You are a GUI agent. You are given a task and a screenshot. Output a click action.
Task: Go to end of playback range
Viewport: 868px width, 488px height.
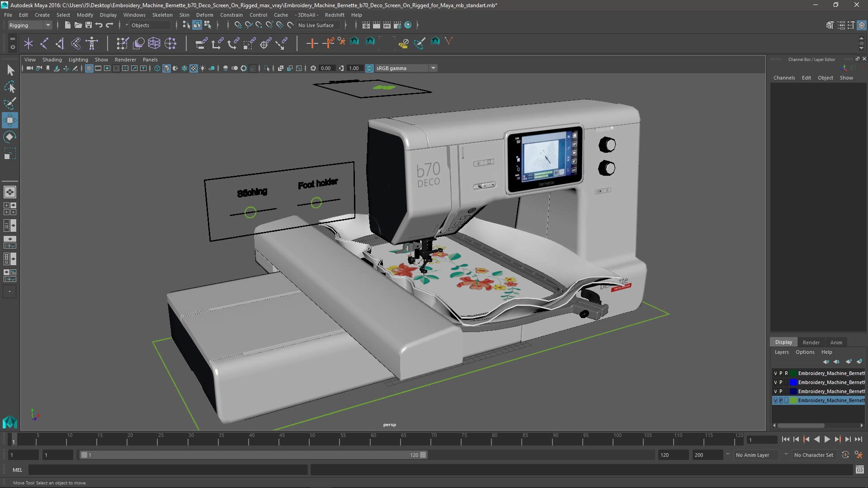(x=858, y=440)
